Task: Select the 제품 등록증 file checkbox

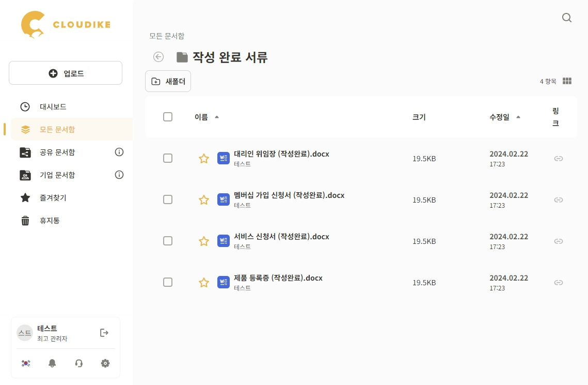Action: (x=168, y=282)
